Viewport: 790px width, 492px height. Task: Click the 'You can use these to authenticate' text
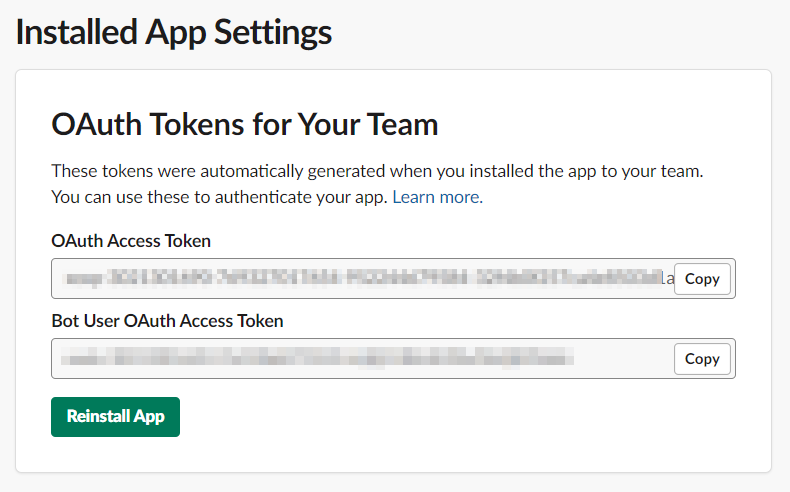[x=220, y=197]
